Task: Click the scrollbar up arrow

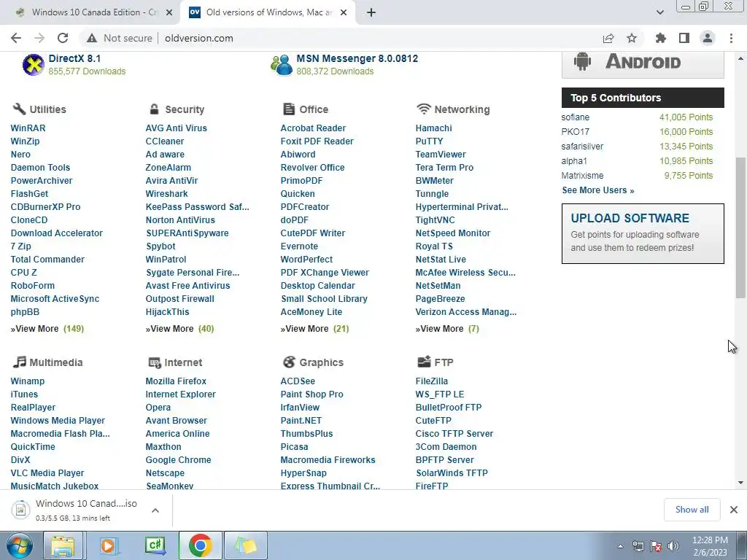Action: tap(740, 58)
